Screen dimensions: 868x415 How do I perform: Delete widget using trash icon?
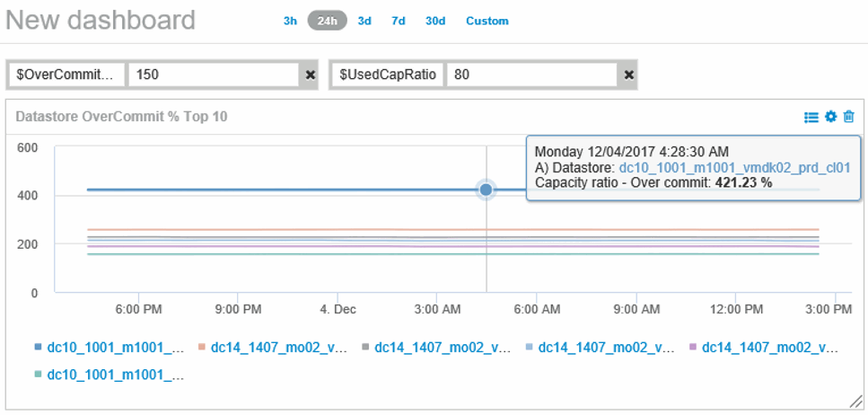(848, 117)
